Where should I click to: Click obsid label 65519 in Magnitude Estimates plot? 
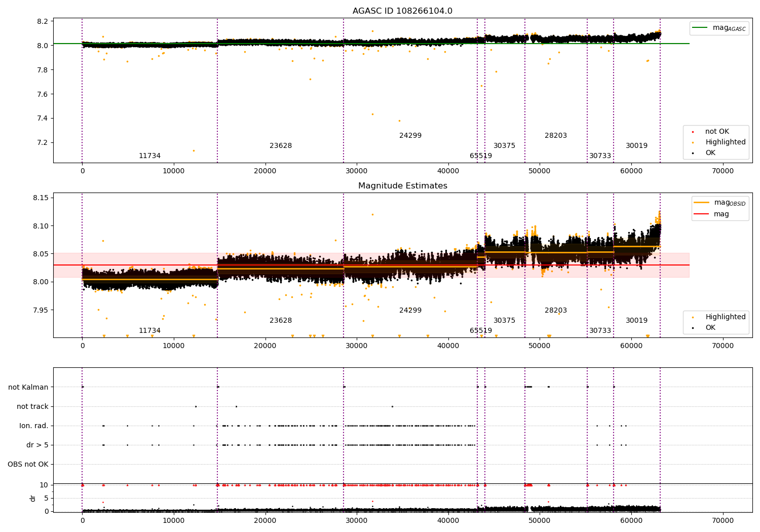(481, 331)
